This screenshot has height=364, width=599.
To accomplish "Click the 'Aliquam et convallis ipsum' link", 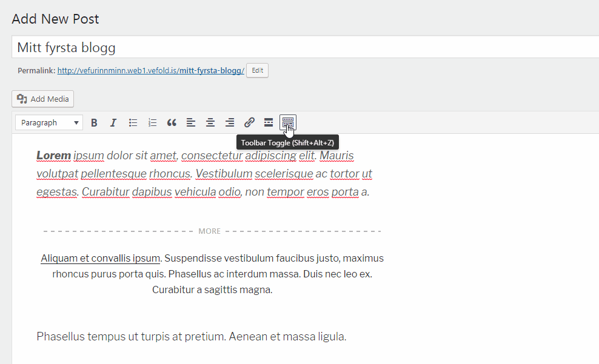I will (100, 259).
